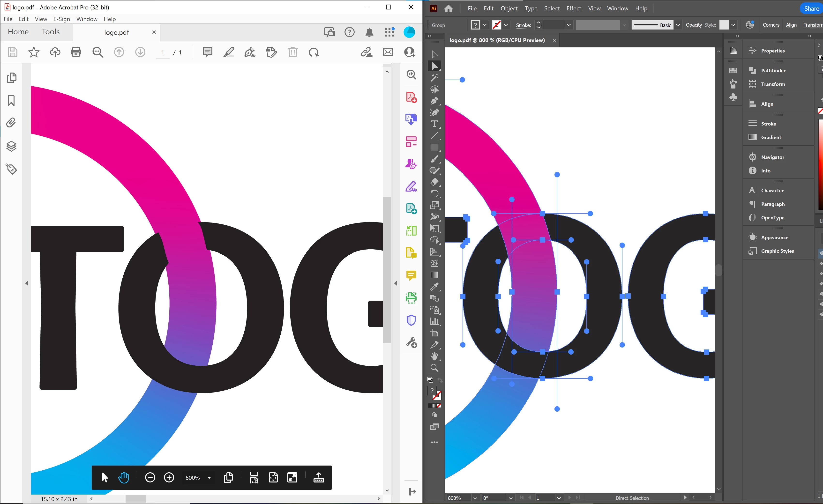The height and width of the screenshot is (504, 823).
Task: Select the Rectangle tool in Illustrator
Action: (434, 147)
